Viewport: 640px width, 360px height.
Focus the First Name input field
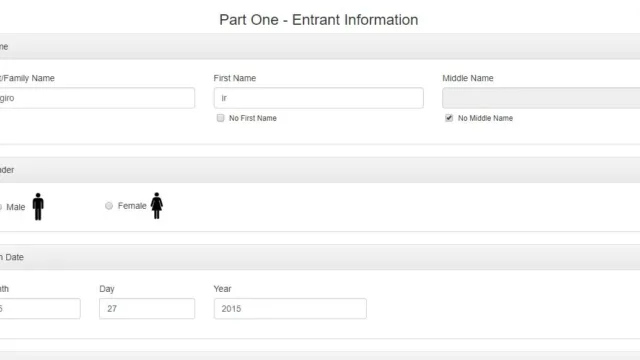(318, 98)
